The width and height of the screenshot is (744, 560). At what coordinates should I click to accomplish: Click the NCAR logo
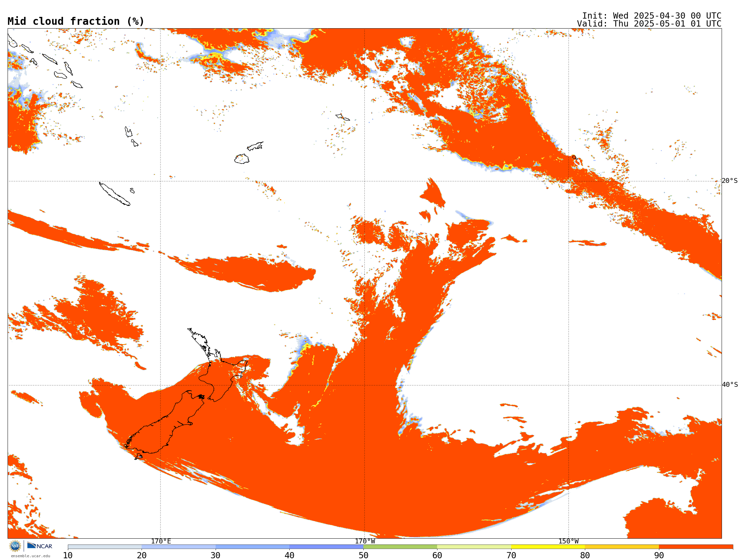(x=40, y=546)
